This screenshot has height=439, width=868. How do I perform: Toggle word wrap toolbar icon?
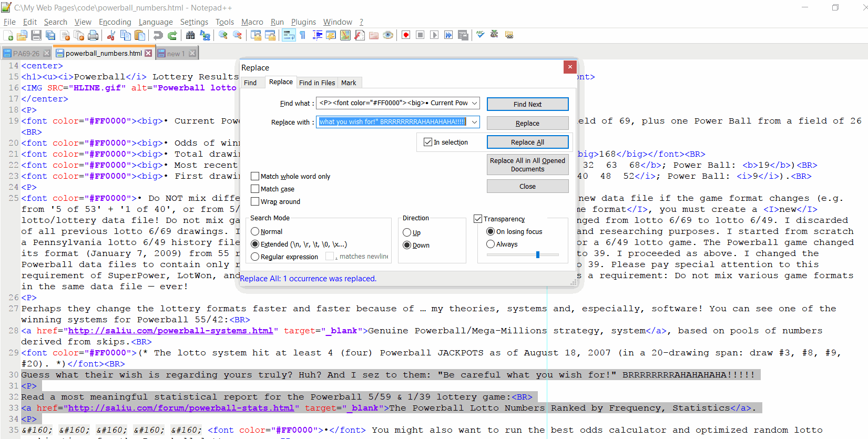(x=289, y=35)
